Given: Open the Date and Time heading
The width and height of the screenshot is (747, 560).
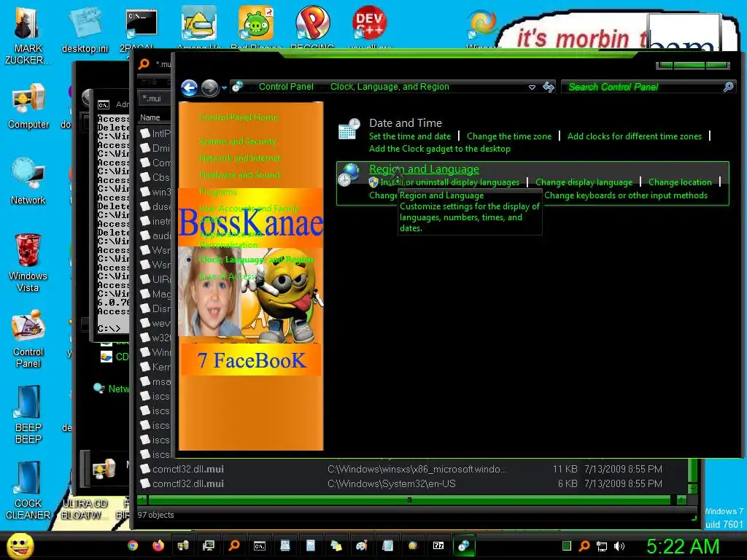Looking at the screenshot, I should click(406, 122).
